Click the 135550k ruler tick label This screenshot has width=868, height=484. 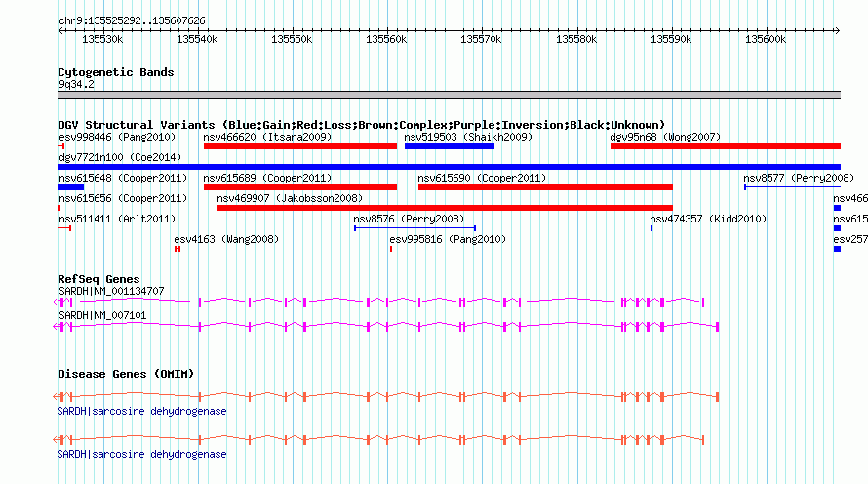pyautogui.click(x=292, y=39)
